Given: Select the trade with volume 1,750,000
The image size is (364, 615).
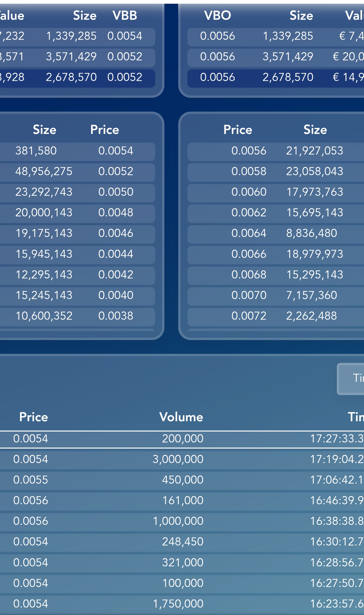Looking at the screenshot, I should click(182, 604).
